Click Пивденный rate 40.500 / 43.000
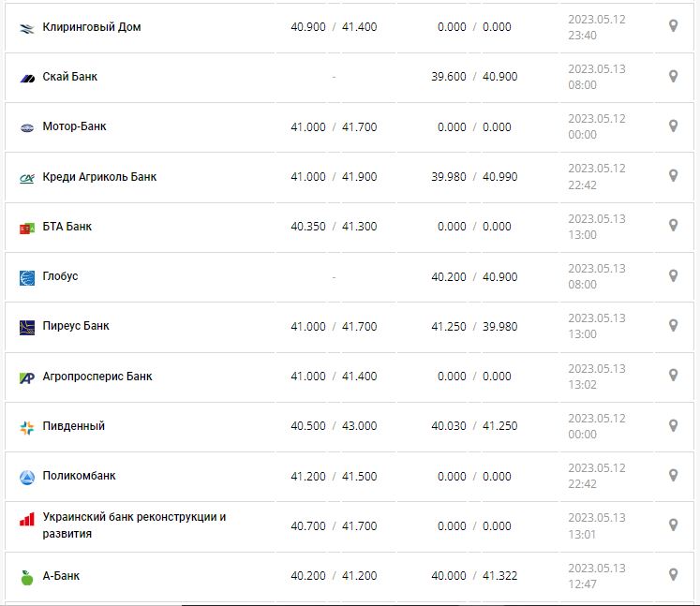The height and width of the screenshot is (606, 700). pos(334,426)
